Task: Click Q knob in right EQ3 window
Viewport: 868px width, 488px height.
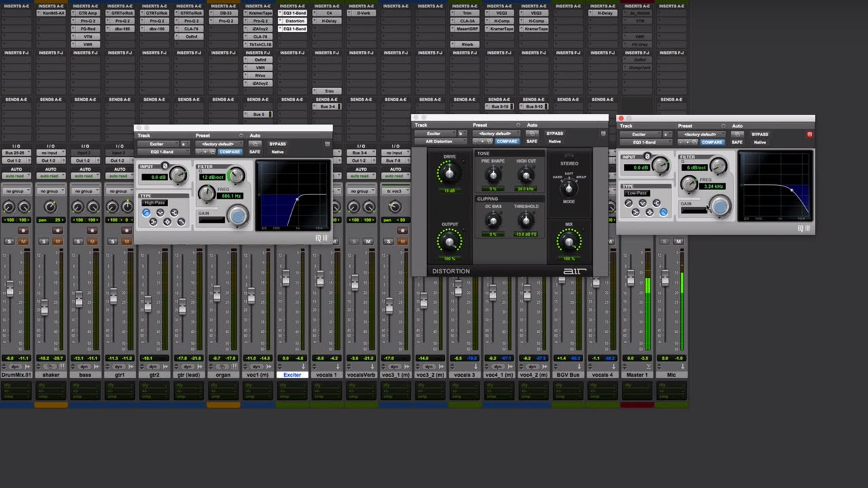Action: point(718,165)
